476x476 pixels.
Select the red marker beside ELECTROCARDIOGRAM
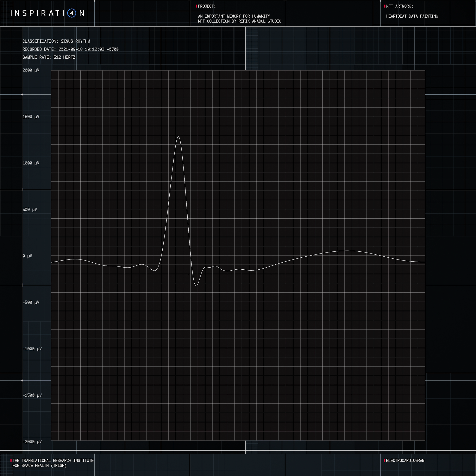(x=385, y=461)
